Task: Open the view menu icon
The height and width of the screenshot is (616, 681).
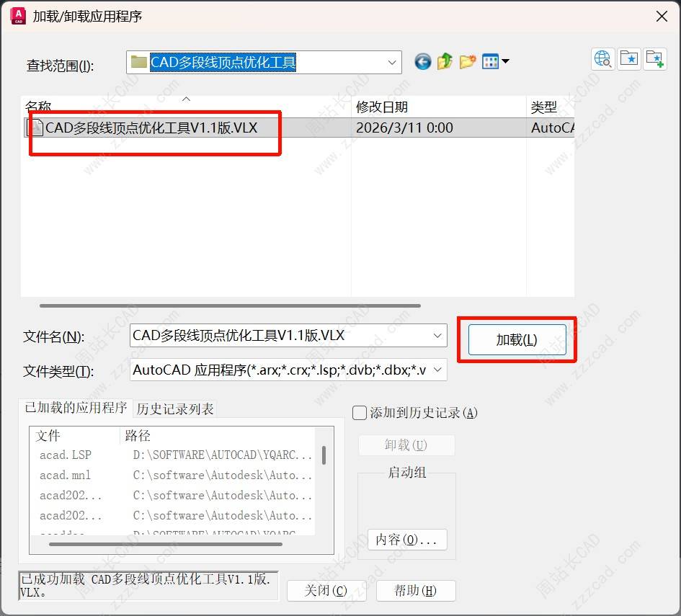Action: pyautogui.click(x=495, y=62)
